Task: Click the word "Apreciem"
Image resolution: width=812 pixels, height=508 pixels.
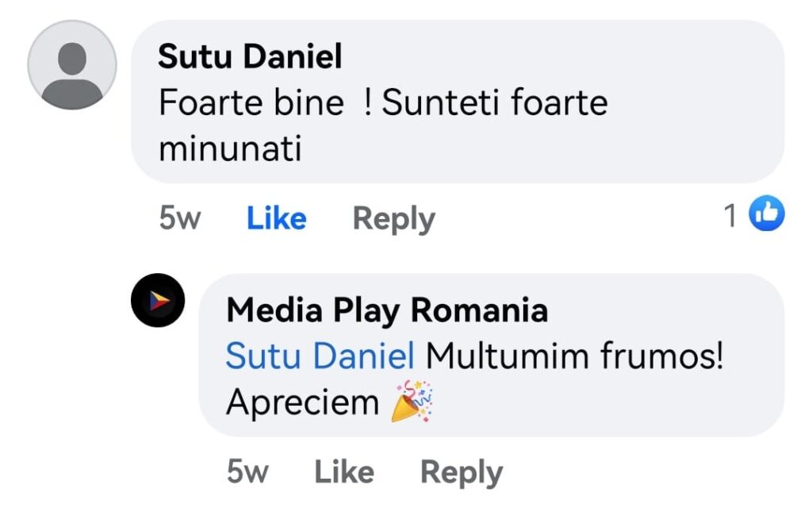Action: click(303, 402)
